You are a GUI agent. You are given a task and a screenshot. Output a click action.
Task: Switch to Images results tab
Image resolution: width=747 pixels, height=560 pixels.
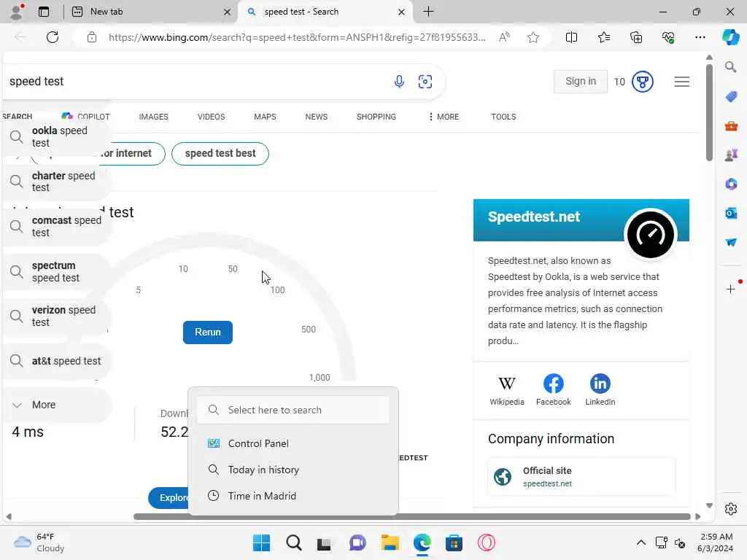(x=153, y=117)
